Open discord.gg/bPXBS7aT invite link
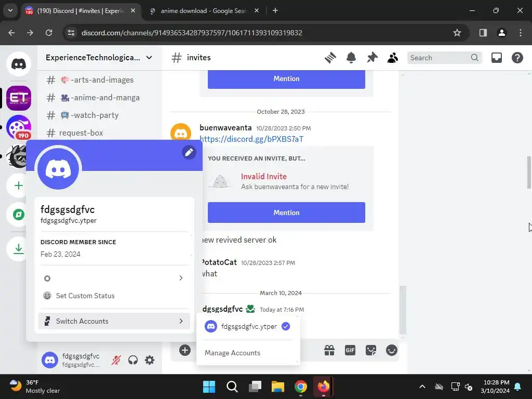This screenshot has height=399, width=532. coord(251,139)
